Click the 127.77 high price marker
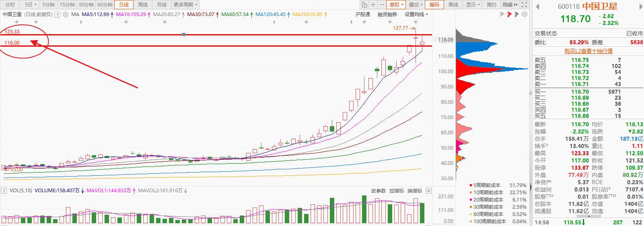 [403, 28]
